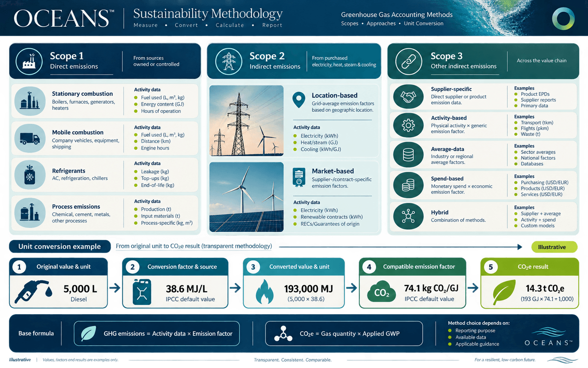
Task: Click the Stationary combustion heading
Action: pos(82,94)
